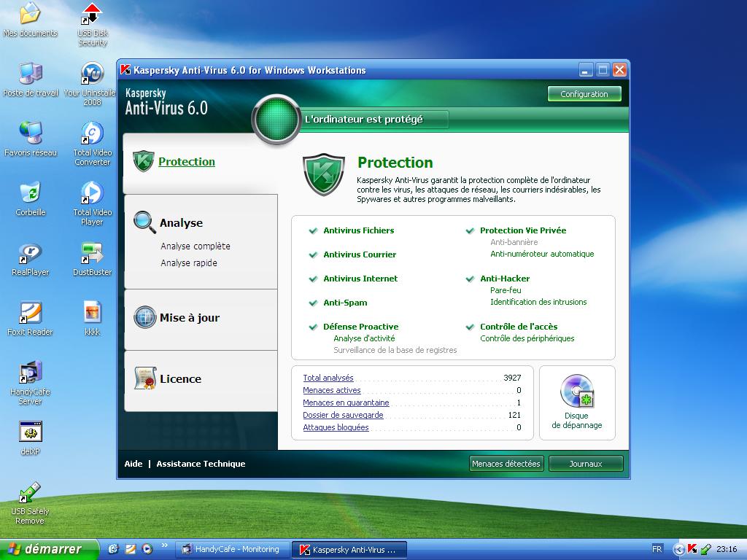Click Antivirus Internet green checkmark

[x=313, y=279]
